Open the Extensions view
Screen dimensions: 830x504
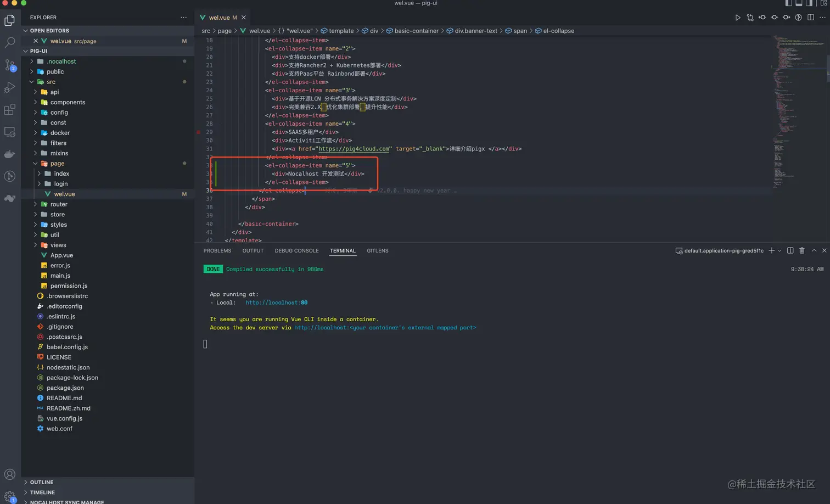[x=10, y=110]
